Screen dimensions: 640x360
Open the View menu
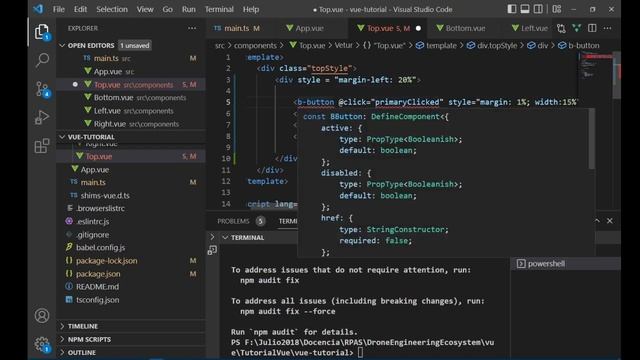(x=145, y=9)
